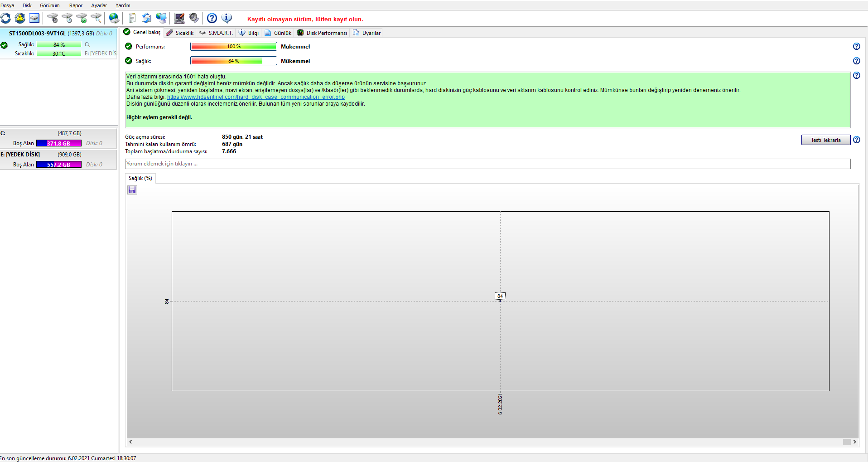Click the help icon beside Testi Tekrarla
868x462 pixels.
click(x=856, y=140)
